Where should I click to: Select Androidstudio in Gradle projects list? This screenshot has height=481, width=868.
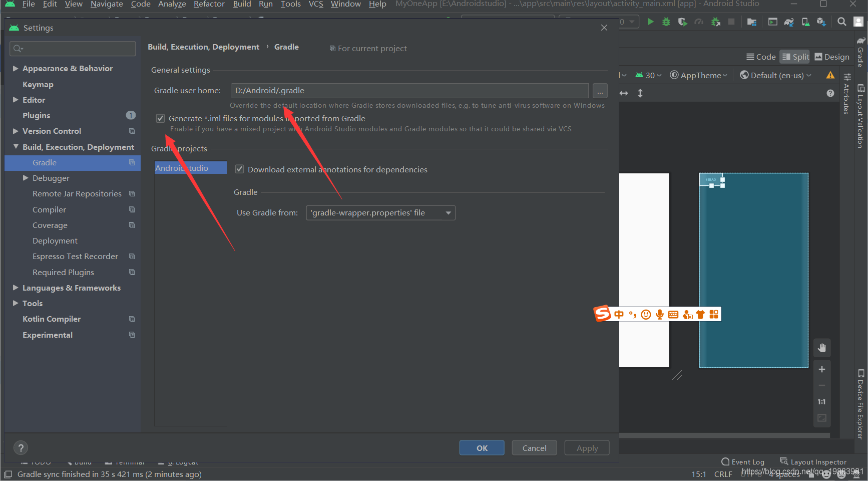pos(190,168)
